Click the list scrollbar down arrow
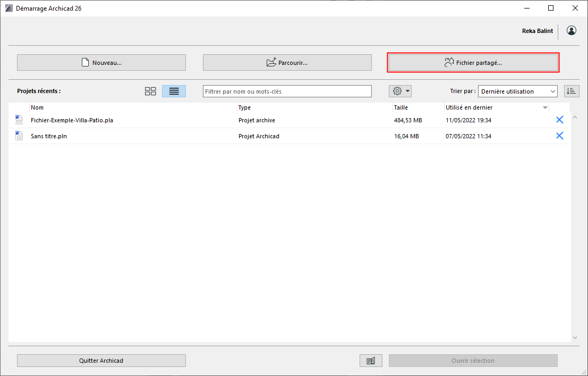The image size is (588, 376). pyautogui.click(x=575, y=338)
